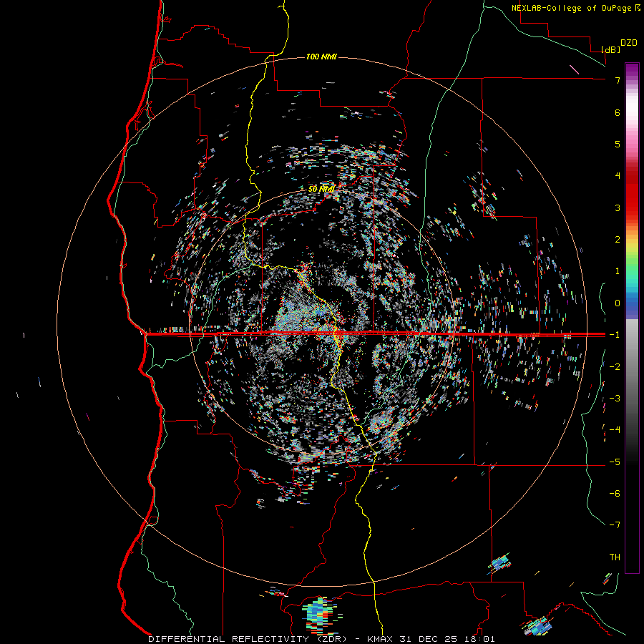Click the Differential Reflectivity (ZDR) KMAX title text
The height and width of the screenshot is (644, 644).
[321, 639]
